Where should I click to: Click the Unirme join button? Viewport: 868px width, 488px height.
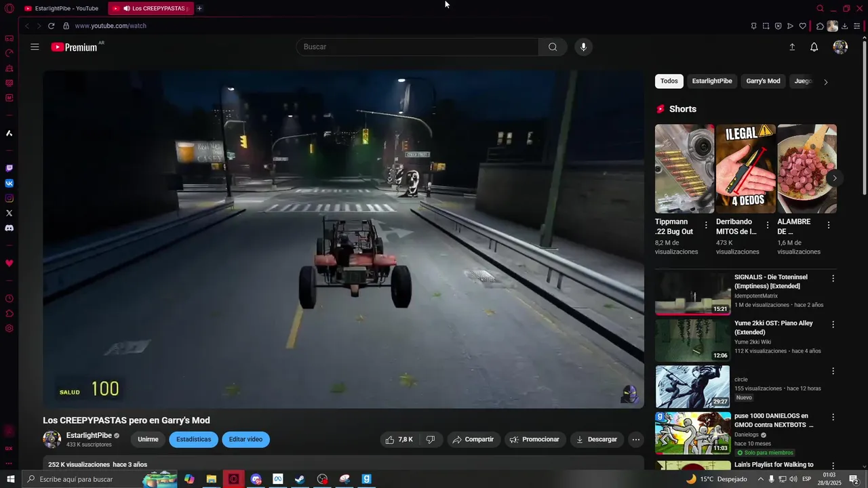point(148,439)
